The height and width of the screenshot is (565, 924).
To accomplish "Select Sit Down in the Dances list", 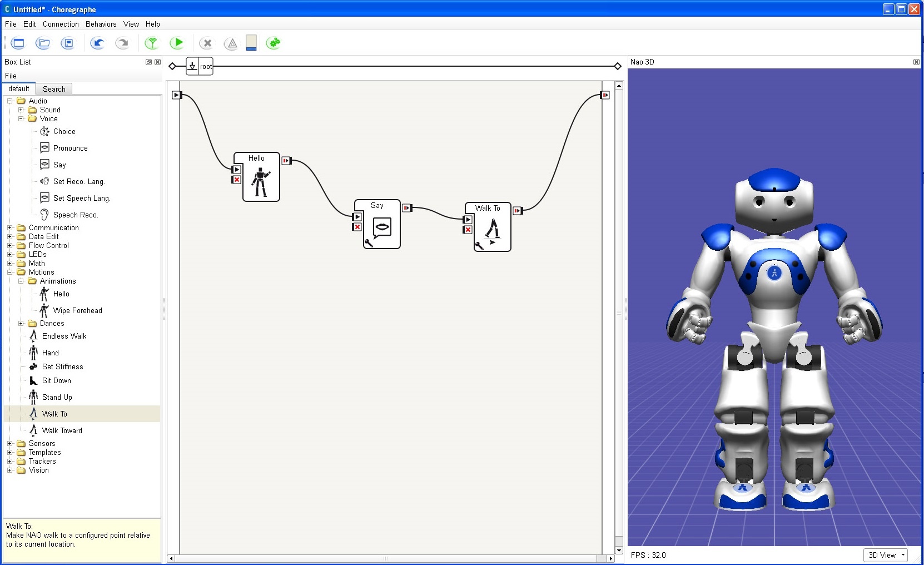I will click(57, 380).
